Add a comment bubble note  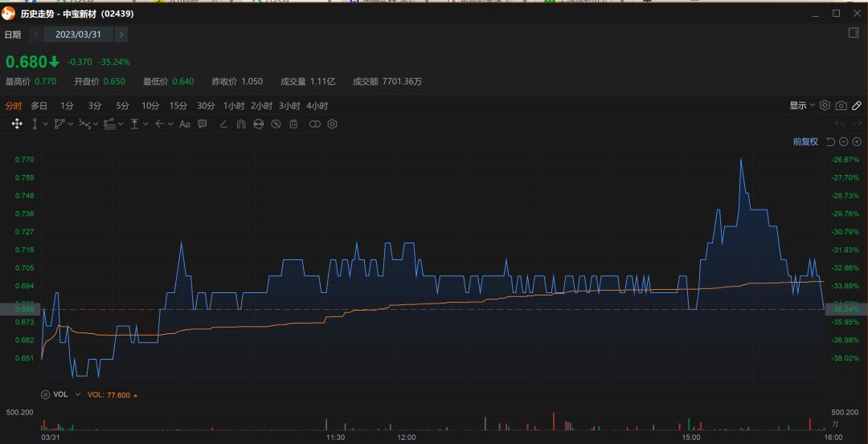click(203, 124)
